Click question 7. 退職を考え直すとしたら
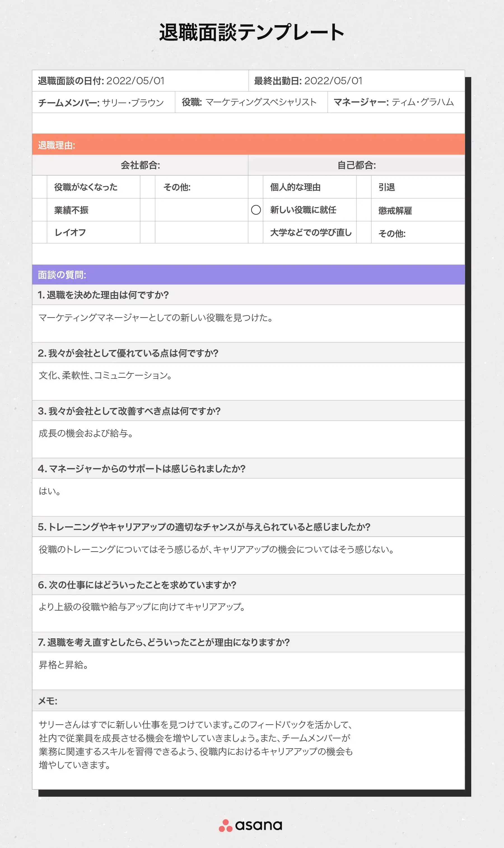Screen dimensions: 504x848 248,642
